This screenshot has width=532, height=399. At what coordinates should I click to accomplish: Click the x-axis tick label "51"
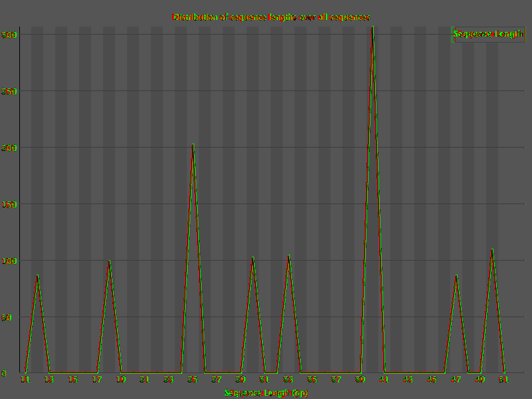click(503, 379)
